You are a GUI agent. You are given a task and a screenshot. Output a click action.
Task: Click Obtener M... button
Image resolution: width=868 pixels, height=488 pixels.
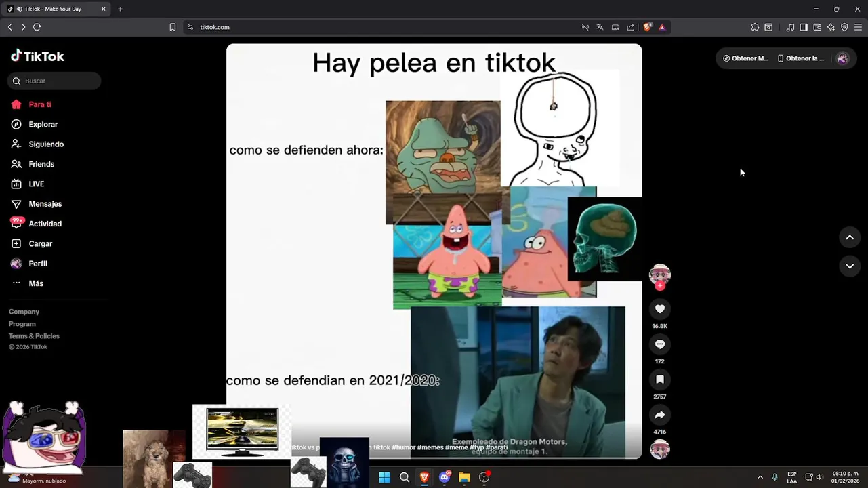(745, 58)
